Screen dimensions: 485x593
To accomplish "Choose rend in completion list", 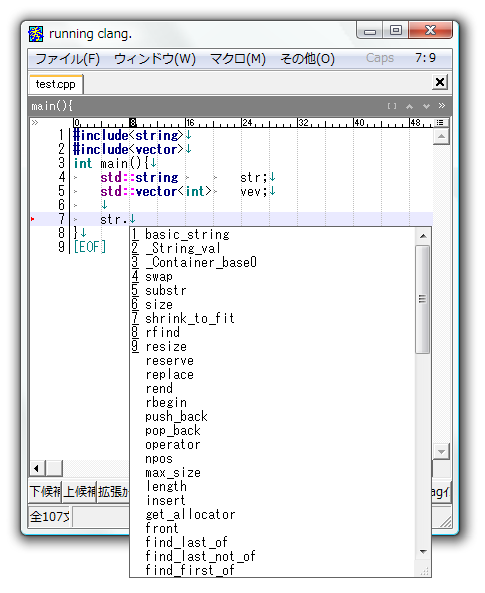I will pos(159,388).
